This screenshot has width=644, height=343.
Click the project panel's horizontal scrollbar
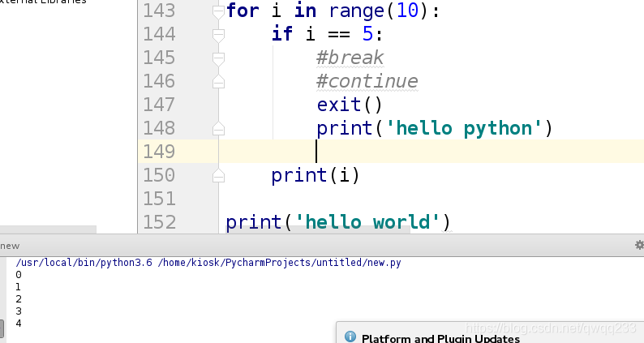click(48, 229)
